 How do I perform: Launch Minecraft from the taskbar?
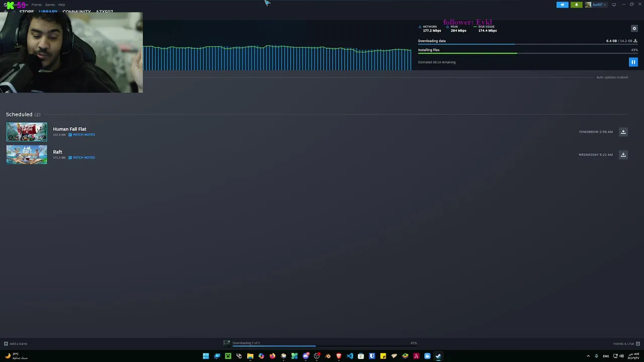tap(228, 356)
